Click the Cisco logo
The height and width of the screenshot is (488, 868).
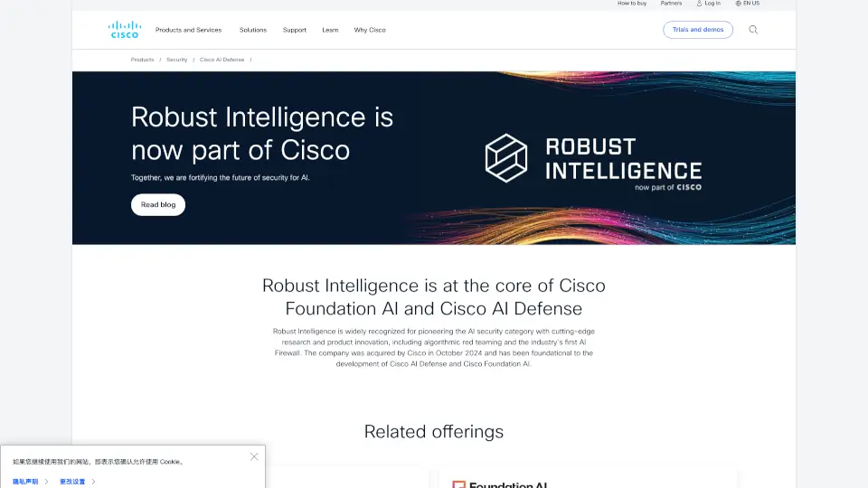[x=125, y=30]
